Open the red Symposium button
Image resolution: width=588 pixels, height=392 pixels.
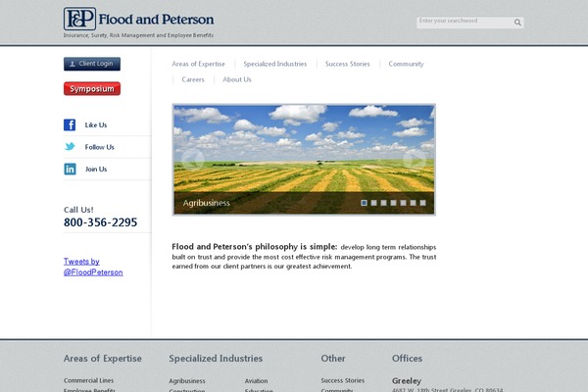(92, 88)
